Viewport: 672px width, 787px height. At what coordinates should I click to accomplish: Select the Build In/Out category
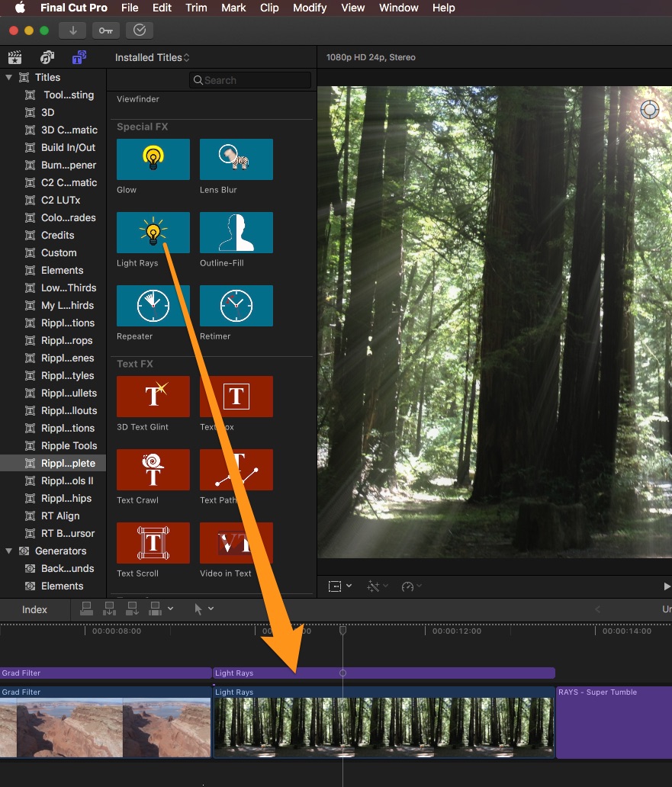(53, 148)
